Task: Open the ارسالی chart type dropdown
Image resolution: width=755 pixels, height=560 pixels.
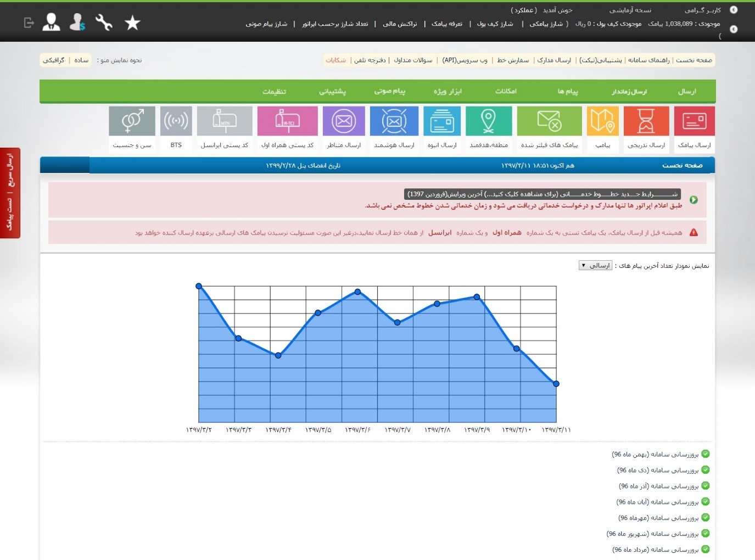Action: [595, 266]
